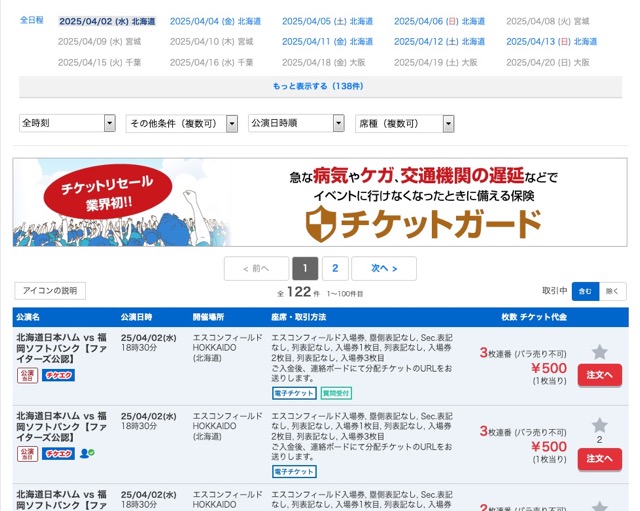Select date 2025/04/04 (金) 北海道

pos(215,21)
